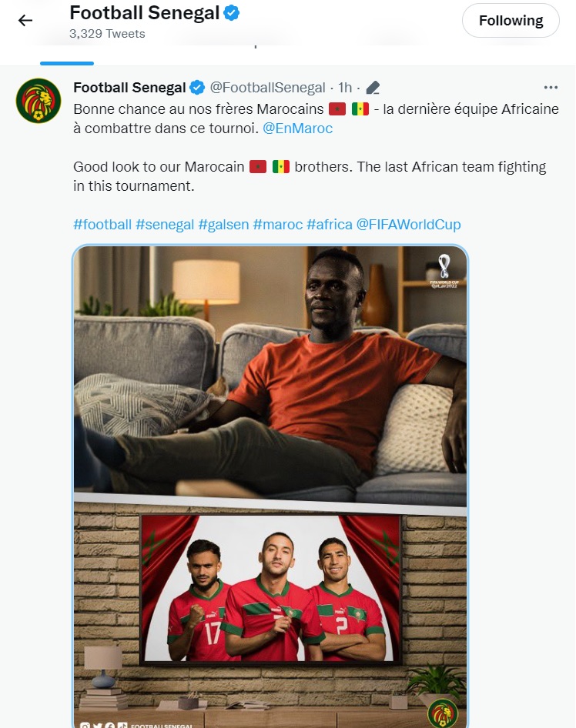This screenshot has height=728, width=576.
Task: Click the edited pencil icon beside 1h
Action: pyautogui.click(x=373, y=87)
